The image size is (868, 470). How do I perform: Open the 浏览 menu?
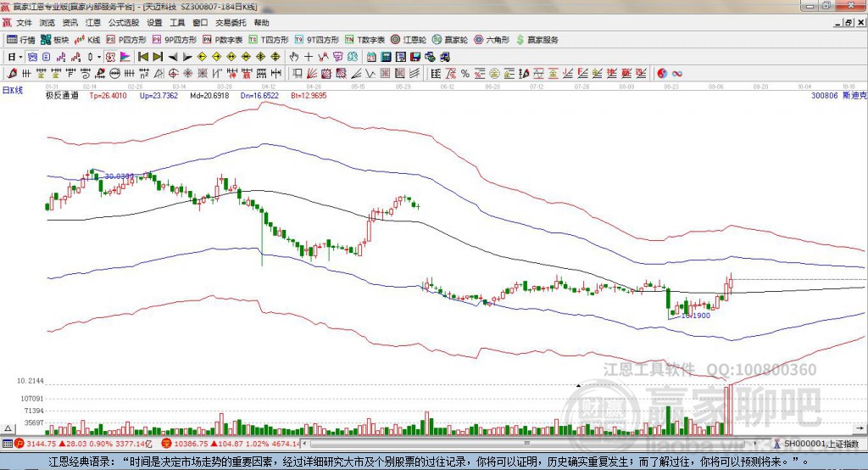[47, 23]
